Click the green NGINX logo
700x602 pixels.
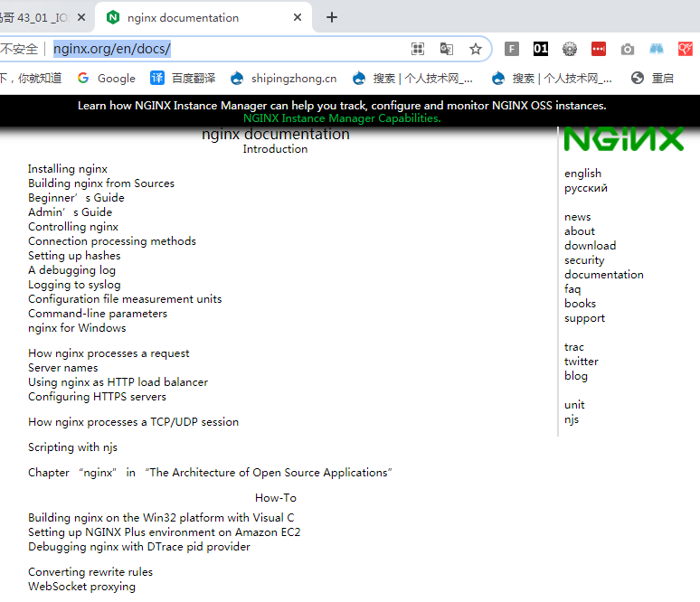(x=624, y=139)
